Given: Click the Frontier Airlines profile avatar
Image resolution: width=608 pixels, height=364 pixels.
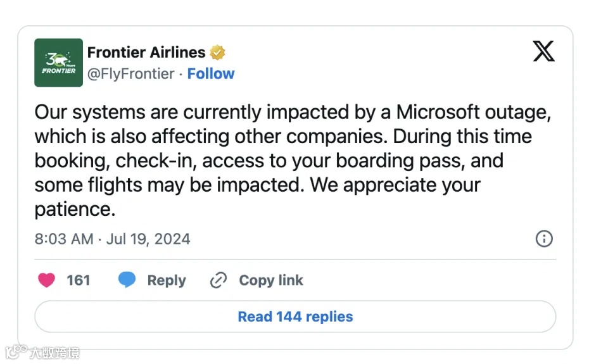Looking at the screenshot, I should click(x=58, y=63).
